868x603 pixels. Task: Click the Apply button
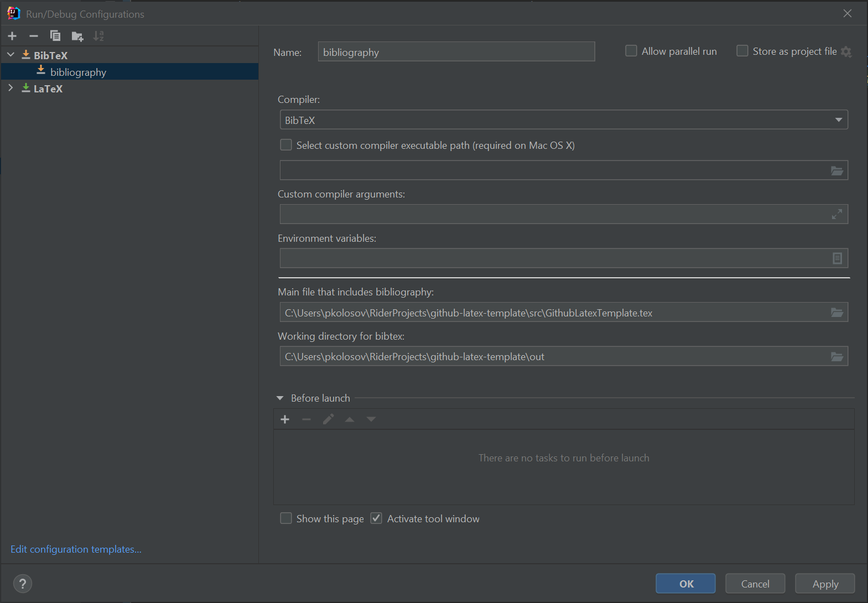825,584
